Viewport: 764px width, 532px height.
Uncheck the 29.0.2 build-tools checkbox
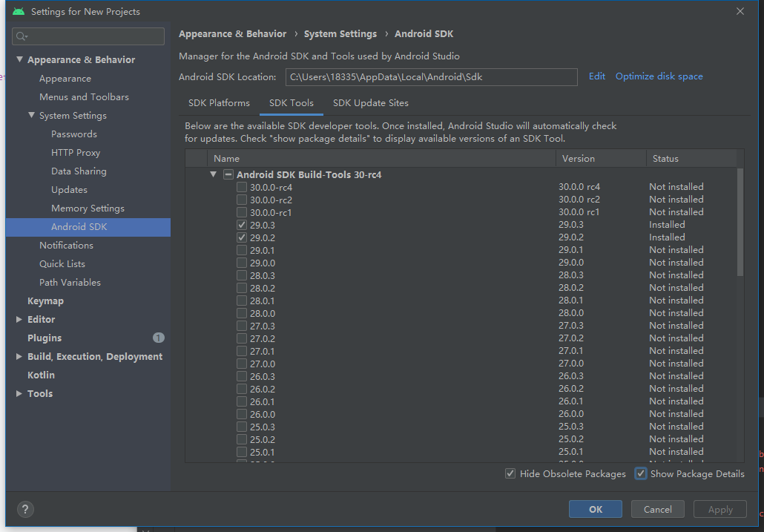click(x=242, y=237)
